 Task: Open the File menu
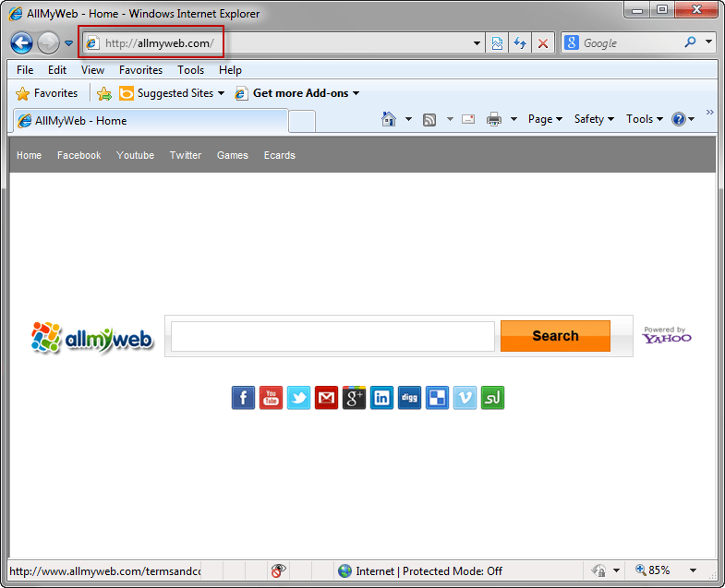(25, 70)
